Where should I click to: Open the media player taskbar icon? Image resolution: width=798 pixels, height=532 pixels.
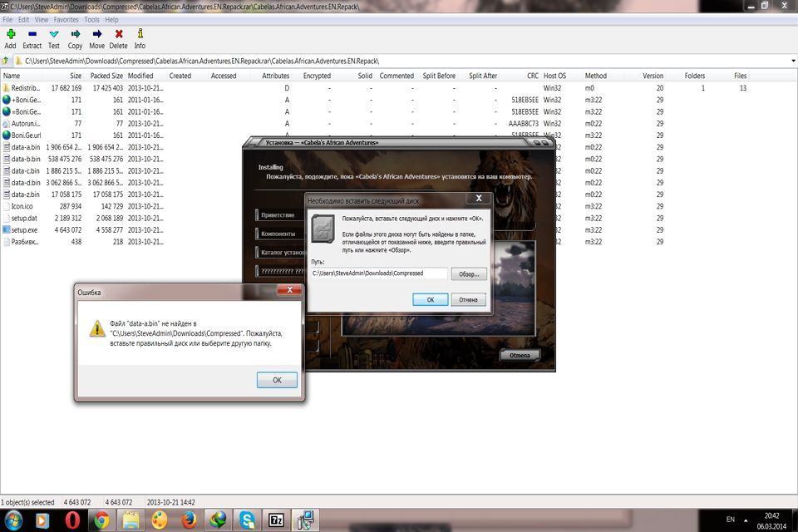tap(42, 520)
